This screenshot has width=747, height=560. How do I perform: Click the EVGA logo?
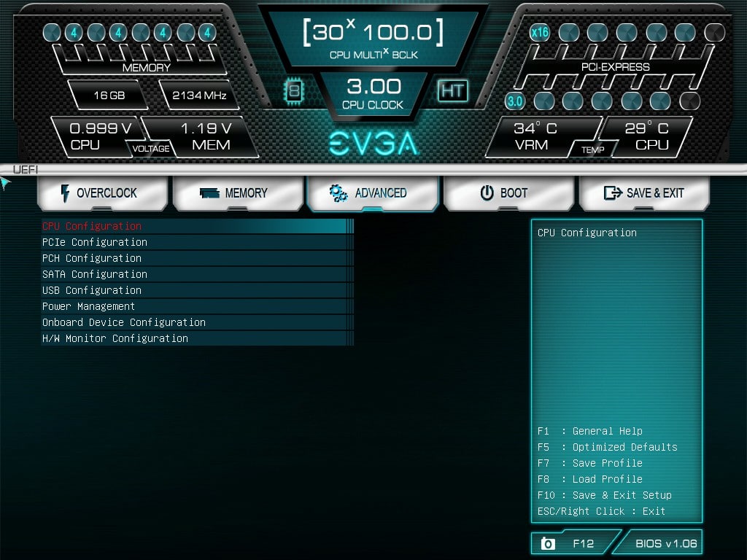(373, 144)
